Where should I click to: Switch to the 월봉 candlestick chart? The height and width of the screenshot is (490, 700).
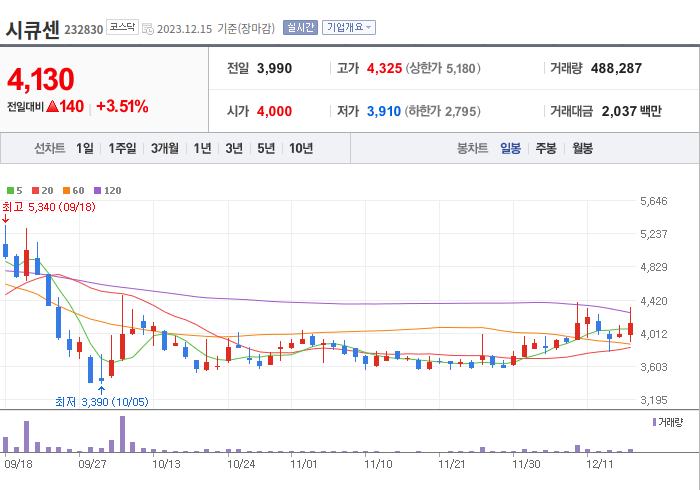click(x=583, y=148)
